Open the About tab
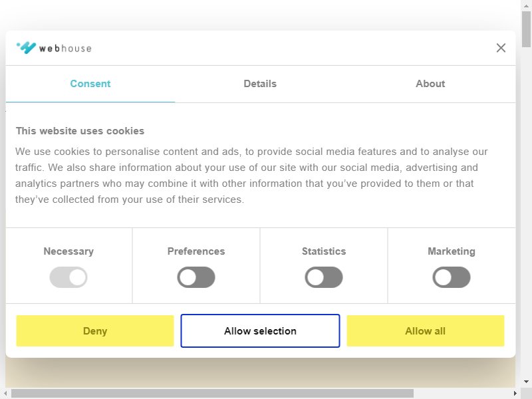 click(x=430, y=84)
